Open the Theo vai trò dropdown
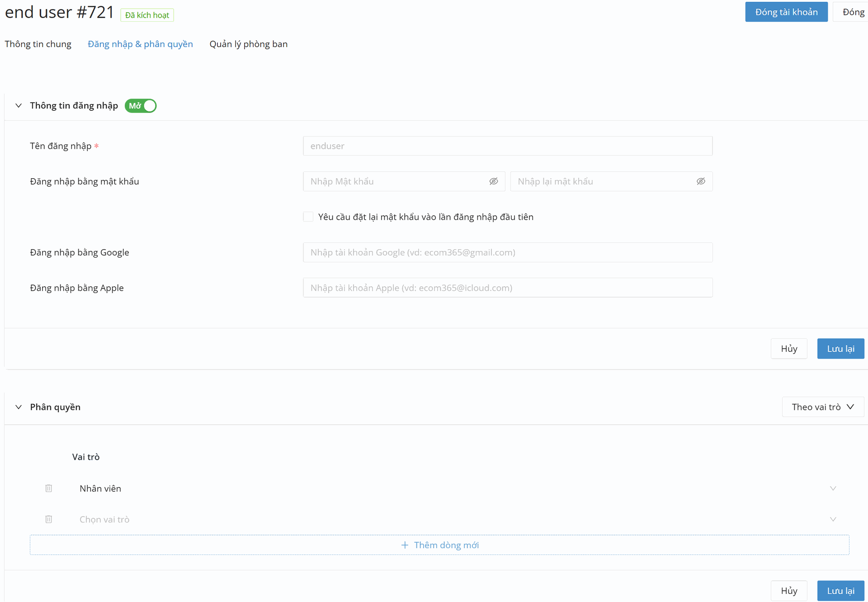This screenshot has width=868, height=602. (822, 407)
